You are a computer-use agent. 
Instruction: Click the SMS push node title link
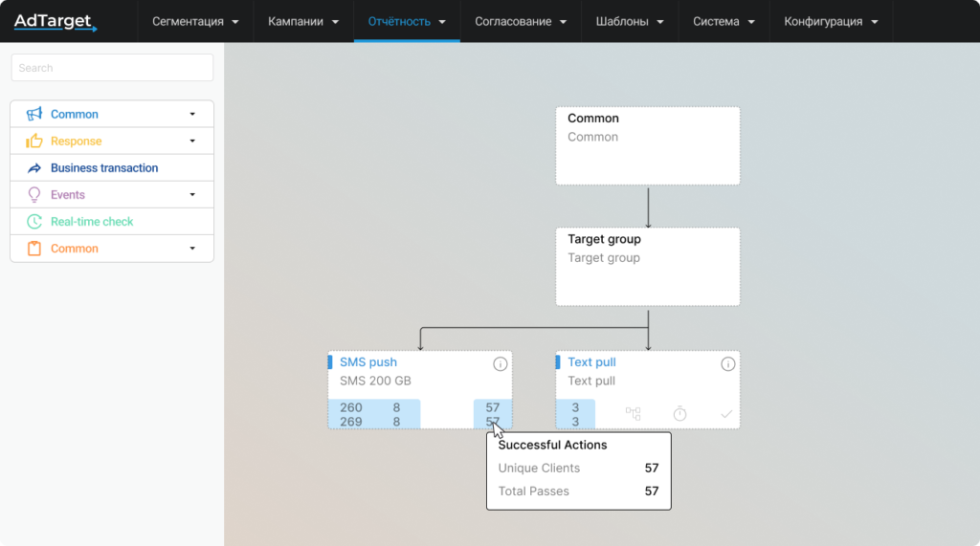(x=368, y=362)
